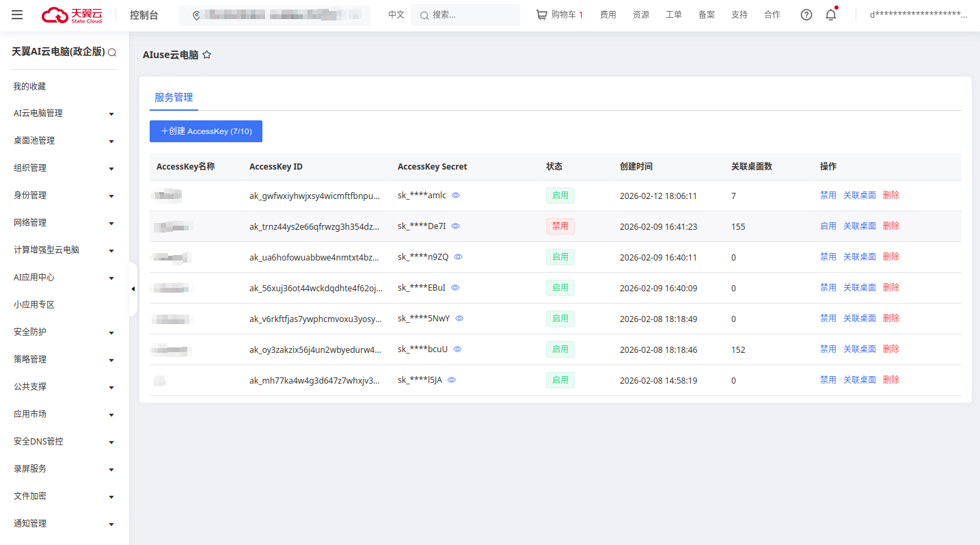
Task: Click the top search input field
Action: (472, 15)
